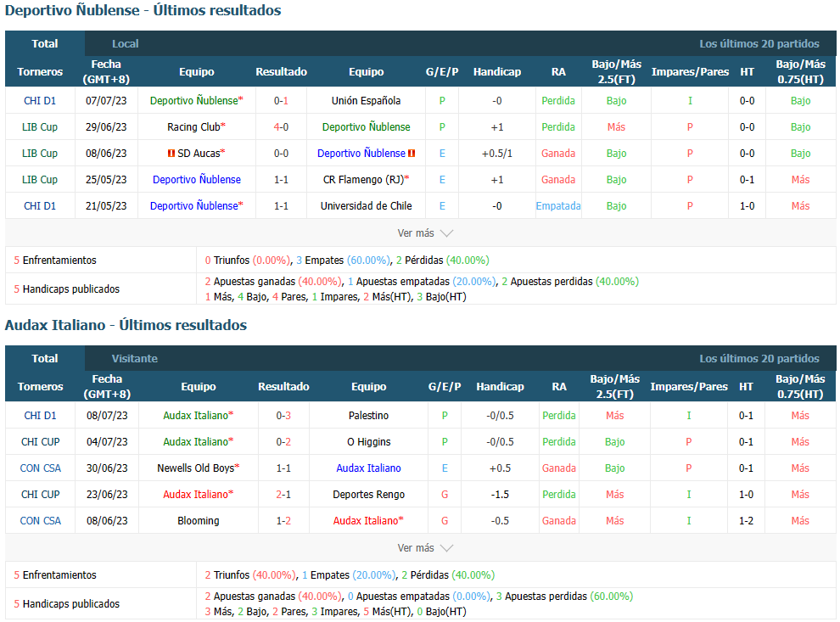Click Deportivo Ñublense home team on 07/07/23
Image resolution: width=840 pixels, height=622 pixels.
pos(194,101)
